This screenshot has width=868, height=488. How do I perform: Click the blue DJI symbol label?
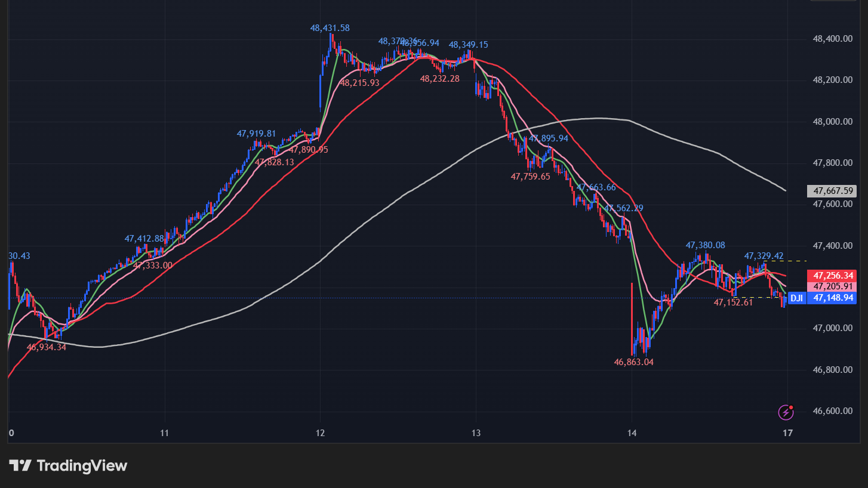(796, 298)
